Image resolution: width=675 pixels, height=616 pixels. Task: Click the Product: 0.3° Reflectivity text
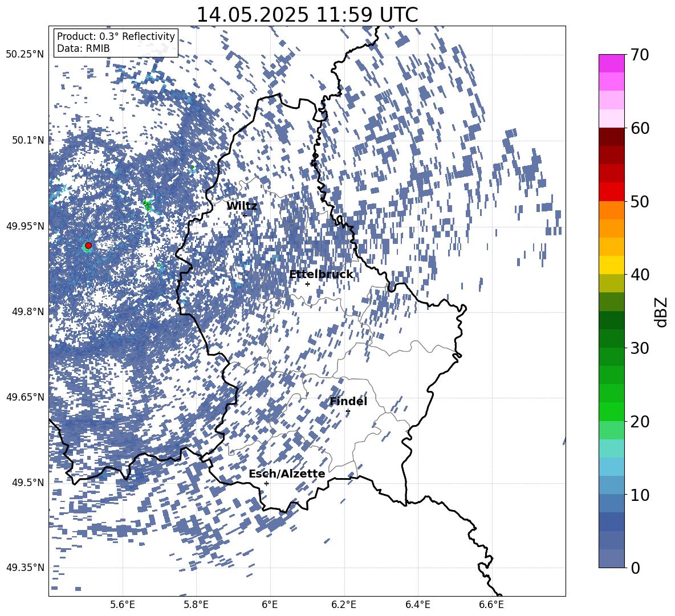tap(116, 36)
